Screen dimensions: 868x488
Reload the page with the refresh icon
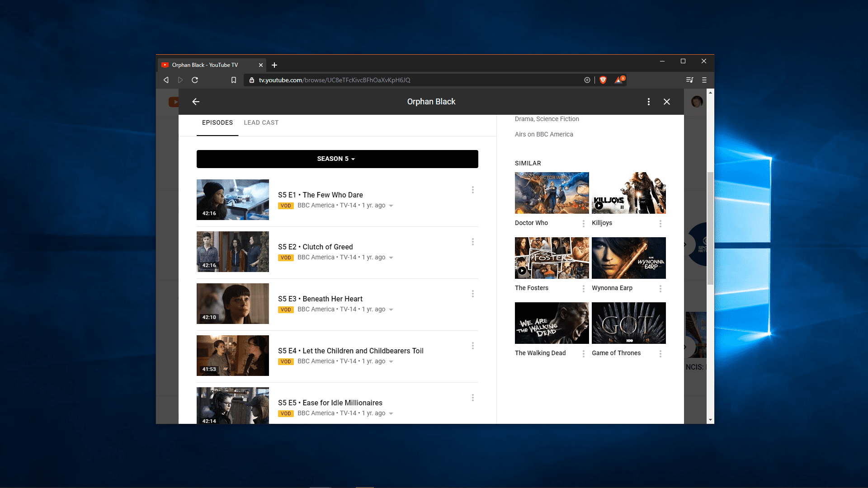coord(195,80)
